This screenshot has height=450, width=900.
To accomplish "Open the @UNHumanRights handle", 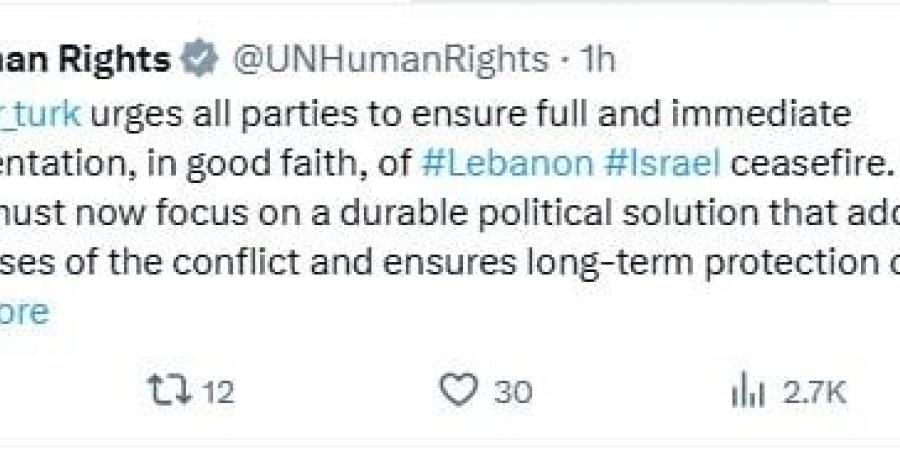I will (x=390, y=61).
